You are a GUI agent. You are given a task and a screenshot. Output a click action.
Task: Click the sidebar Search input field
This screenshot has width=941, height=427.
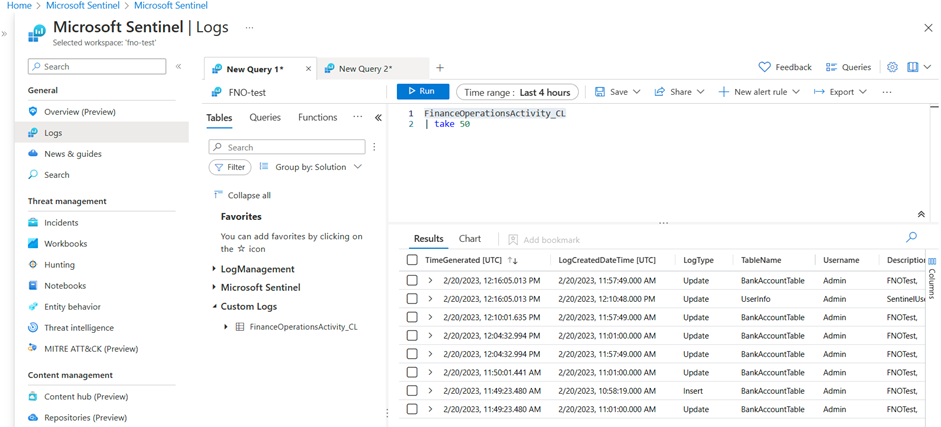(x=97, y=67)
